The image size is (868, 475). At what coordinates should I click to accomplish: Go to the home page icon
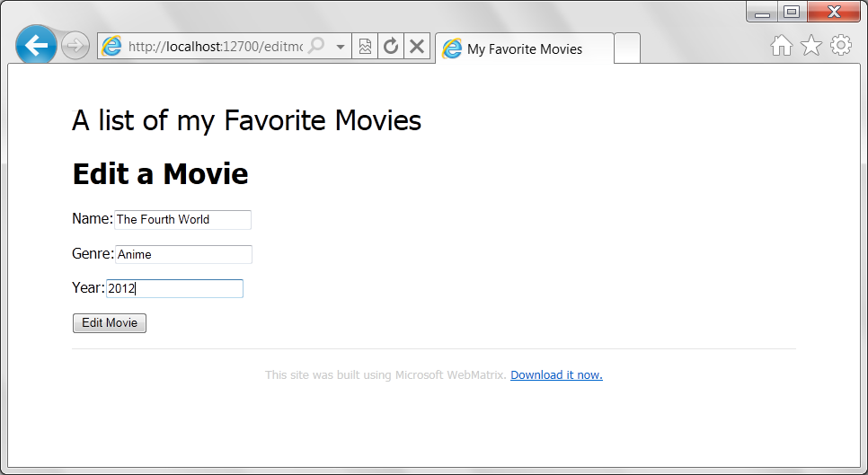tap(782, 45)
